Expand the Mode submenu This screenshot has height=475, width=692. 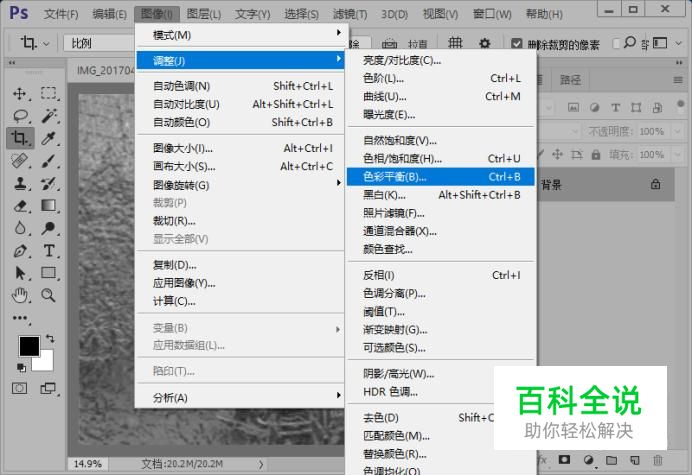(x=241, y=35)
